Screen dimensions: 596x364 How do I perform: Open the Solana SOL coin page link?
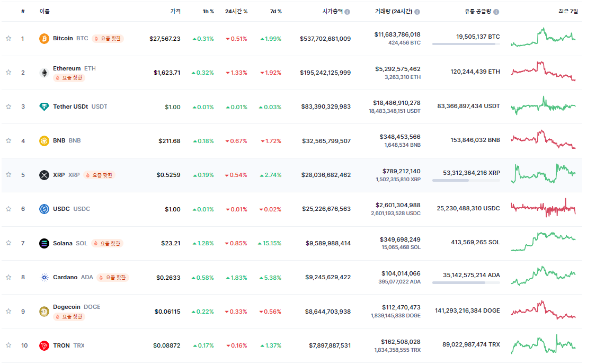70,243
